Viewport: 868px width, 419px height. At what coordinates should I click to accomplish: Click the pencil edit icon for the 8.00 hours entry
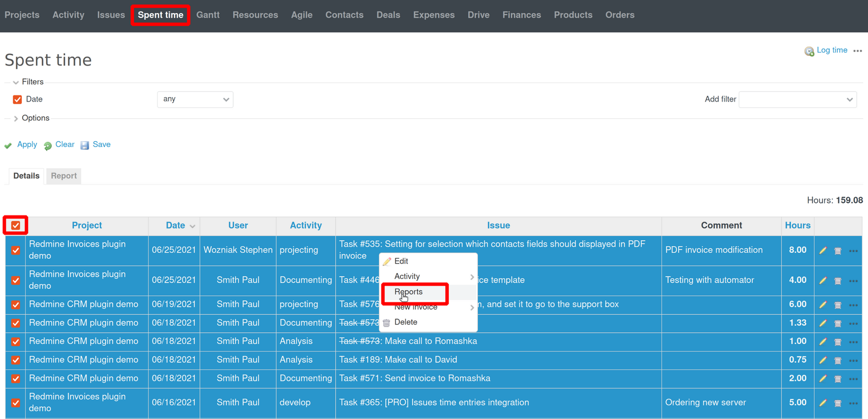point(823,251)
